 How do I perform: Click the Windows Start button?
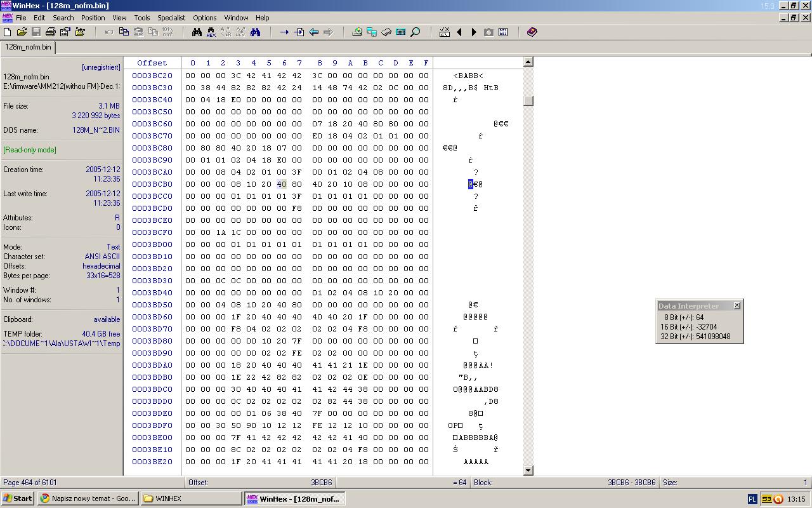tap(17, 498)
